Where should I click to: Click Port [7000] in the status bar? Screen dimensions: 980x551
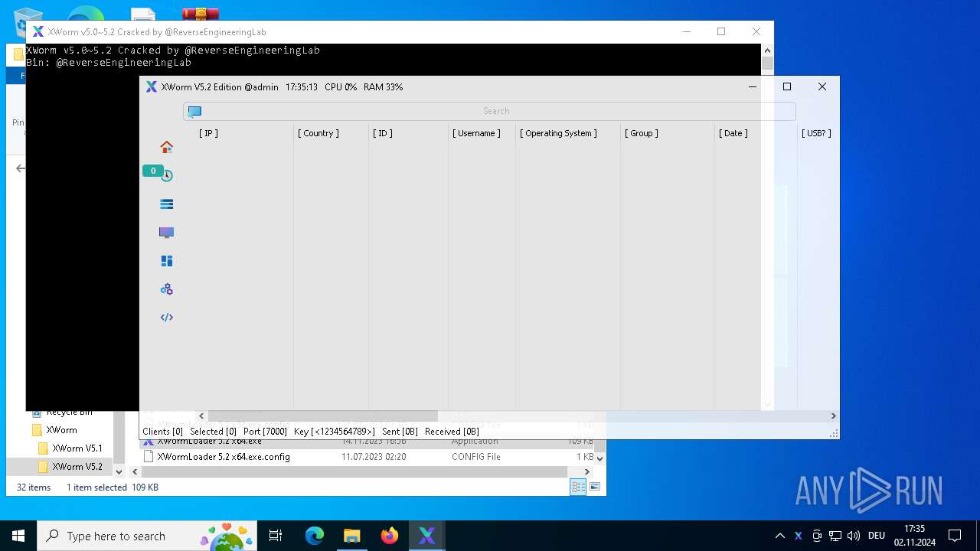pyautogui.click(x=265, y=432)
